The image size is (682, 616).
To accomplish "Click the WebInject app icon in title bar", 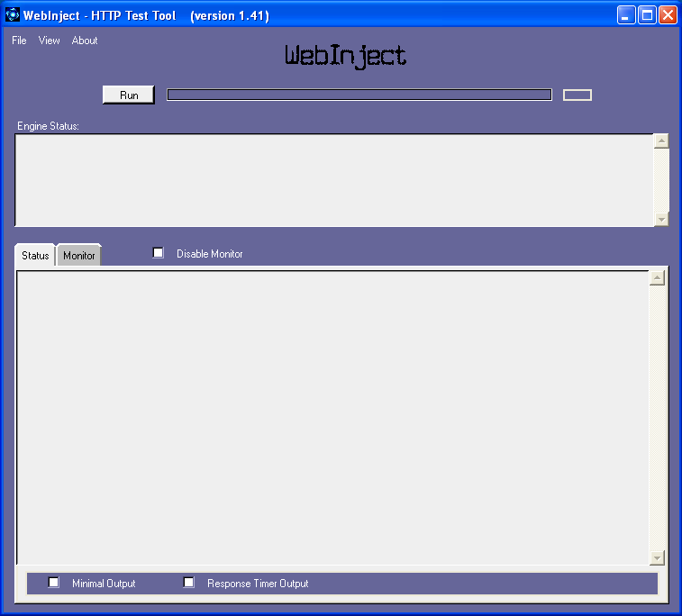I will tap(13, 14).
